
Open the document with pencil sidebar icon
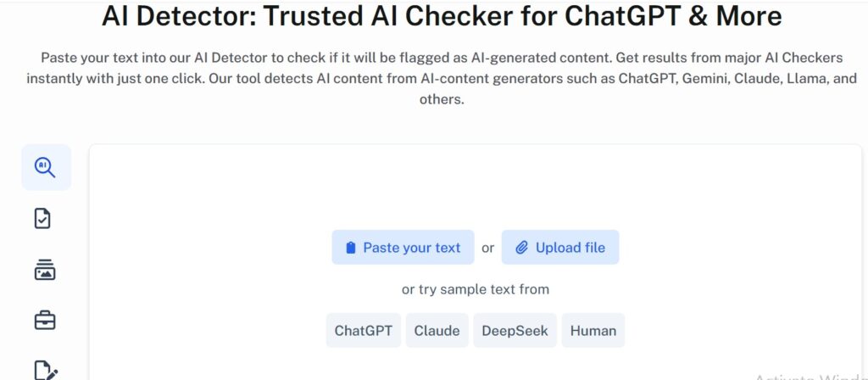point(45,370)
